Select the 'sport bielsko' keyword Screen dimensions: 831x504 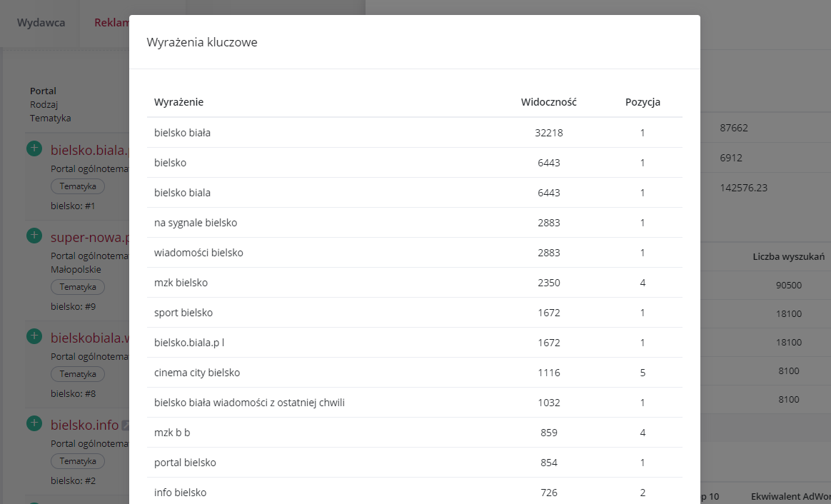(x=183, y=313)
